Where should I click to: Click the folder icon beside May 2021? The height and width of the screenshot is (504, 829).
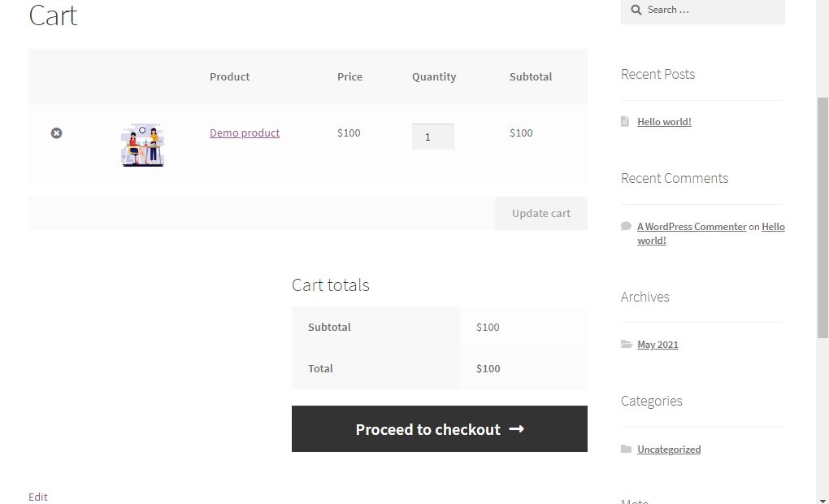[x=626, y=345]
